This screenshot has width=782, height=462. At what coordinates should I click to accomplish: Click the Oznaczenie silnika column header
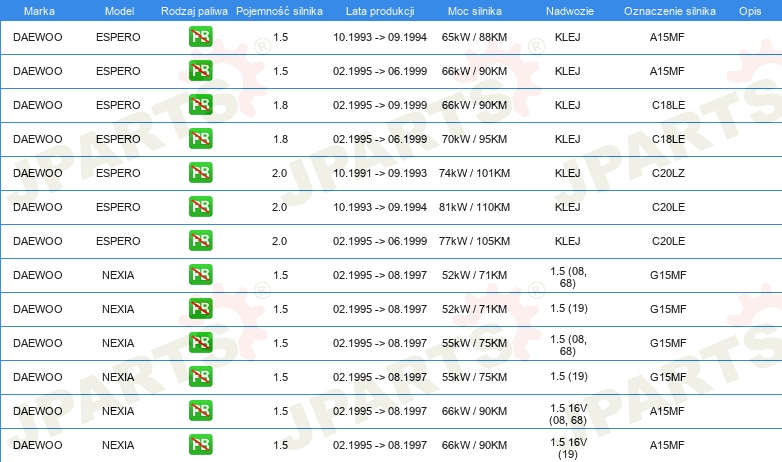(x=669, y=11)
